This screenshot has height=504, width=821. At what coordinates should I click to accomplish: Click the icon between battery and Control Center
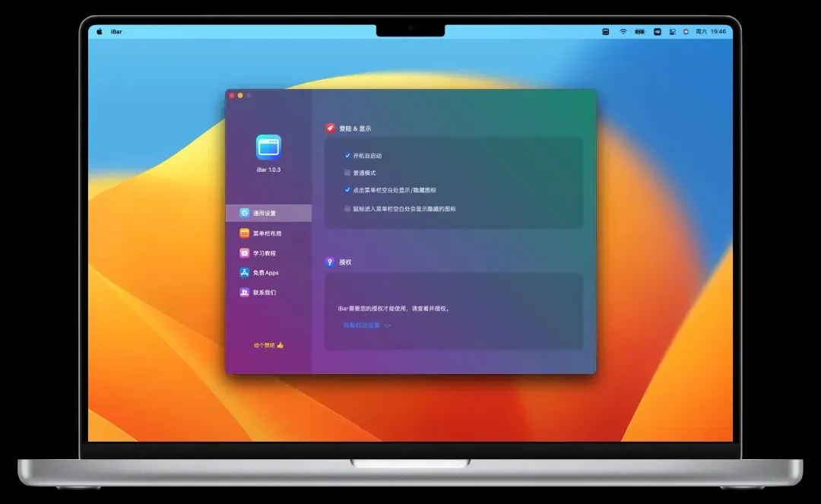657,32
